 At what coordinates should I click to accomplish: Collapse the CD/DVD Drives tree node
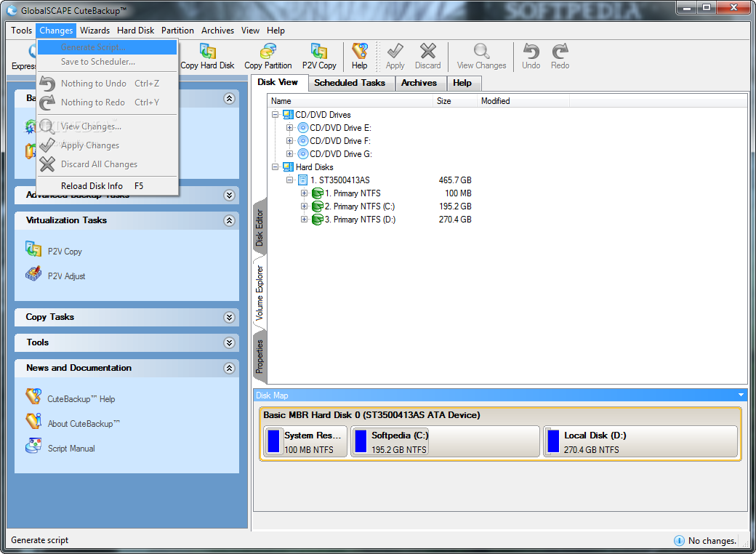coord(276,115)
